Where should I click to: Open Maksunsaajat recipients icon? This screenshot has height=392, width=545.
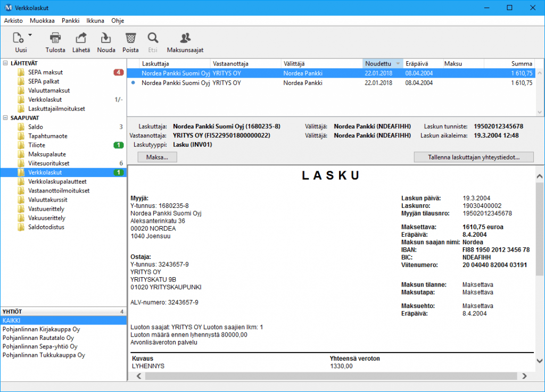click(x=185, y=38)
